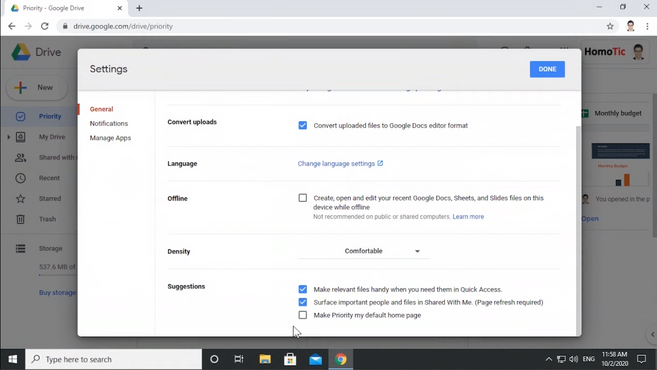Click the Storage icon in sidebar
This screenshot has width=657, height=370.
(21, 248)
